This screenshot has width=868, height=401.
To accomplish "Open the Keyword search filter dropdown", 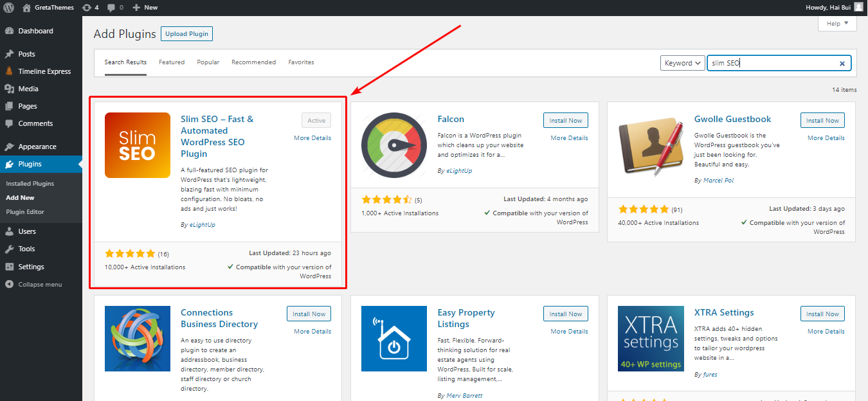I will (682, 63).
